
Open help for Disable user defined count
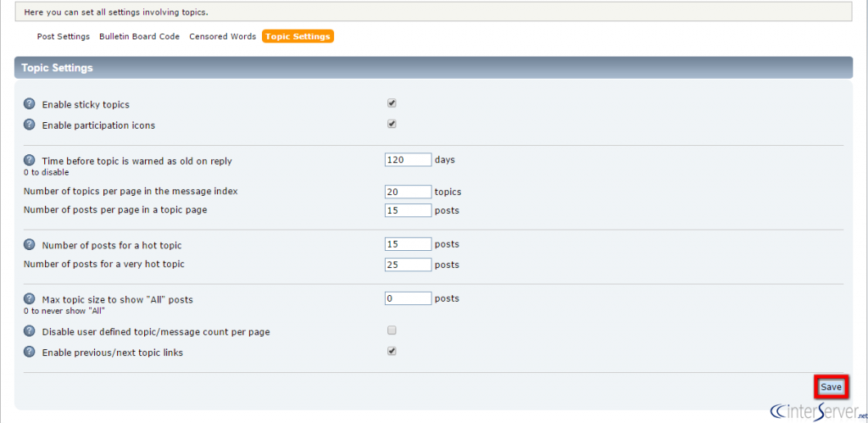30,331
